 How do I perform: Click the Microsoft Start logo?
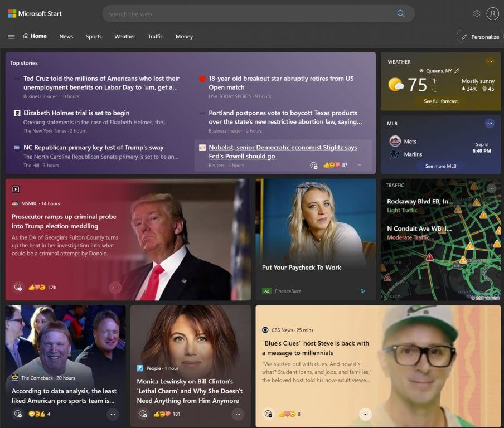point(35,13)
